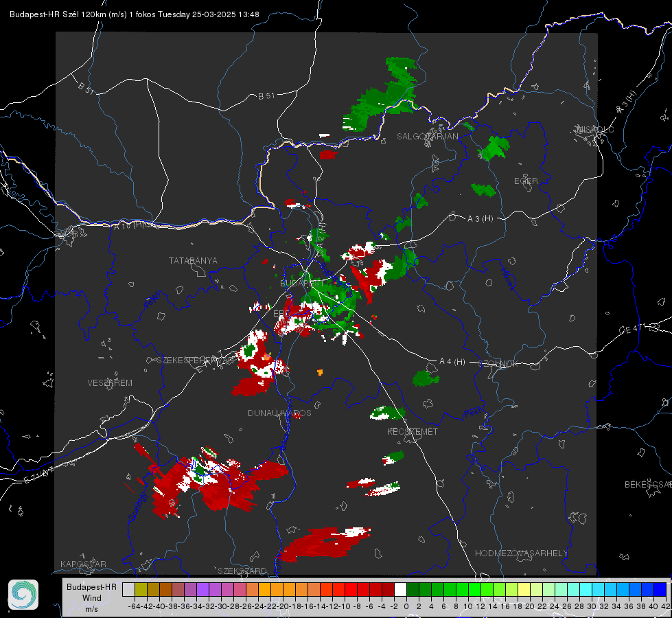Click the DUNAUJVAROS city label
This screenshot has height=618, width=672.
tap(279, 413)
